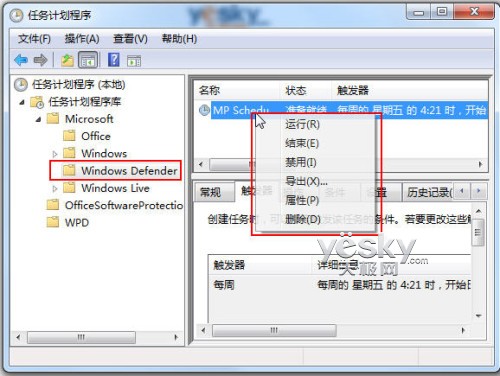Click the Task Scheduler title bar clock icon
The height and width of the screenshot is (376, 500).
click(x=16, y=15)
